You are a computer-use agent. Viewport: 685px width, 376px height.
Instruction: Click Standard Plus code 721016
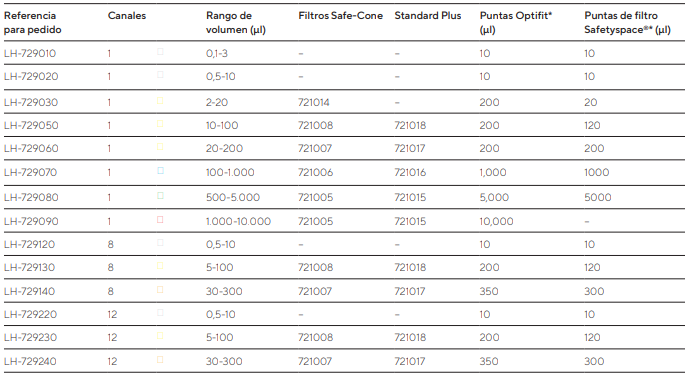click(410, 172)
